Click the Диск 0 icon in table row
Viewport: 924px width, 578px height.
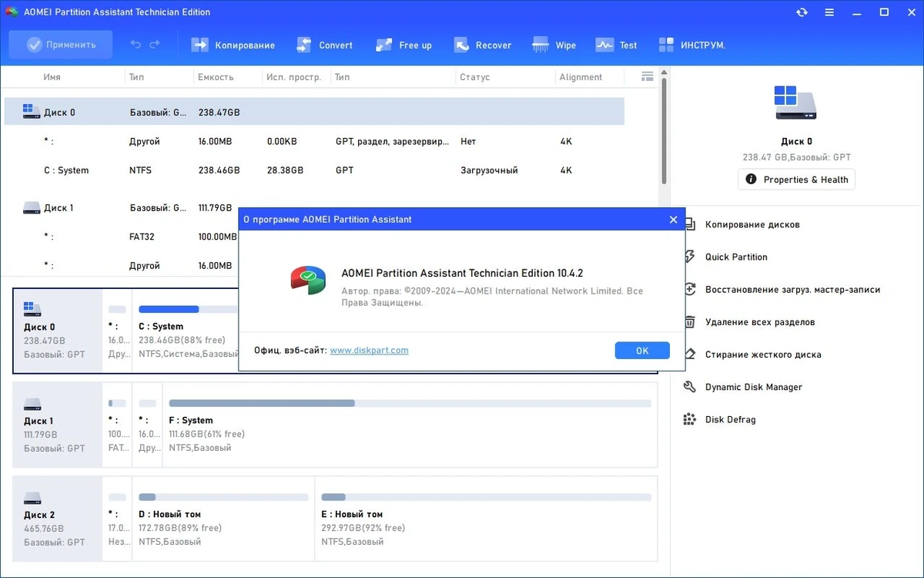(x=32, y=112)
